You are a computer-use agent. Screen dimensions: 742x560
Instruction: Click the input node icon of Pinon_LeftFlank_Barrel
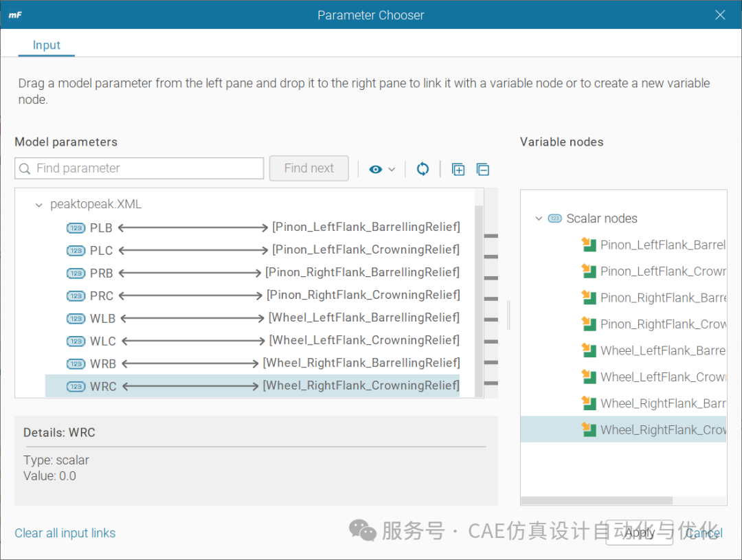(x=589, y=245)
